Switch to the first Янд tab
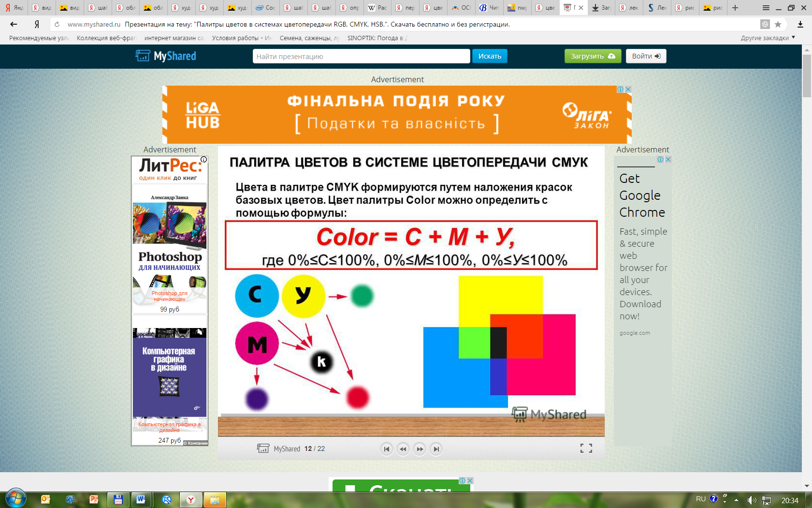The height and width of the screenshot is (508, 812). click(14, 8)
